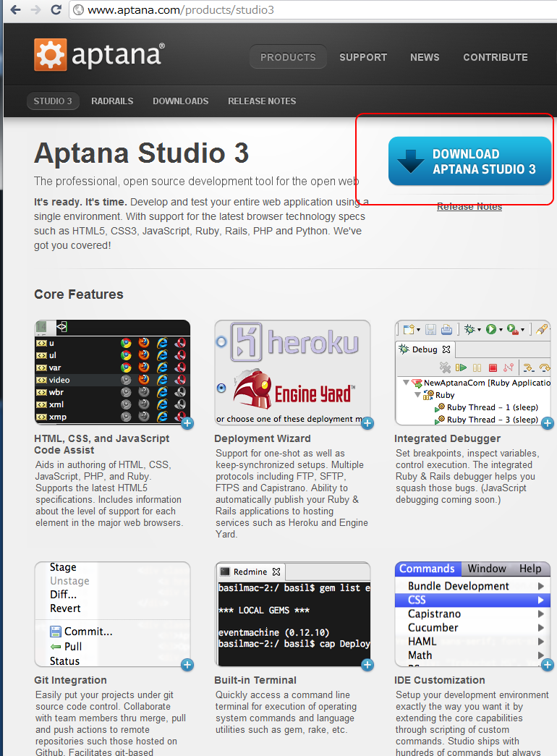Screen dimensions: 557x756
Task: Select the Engine Yard radio button
Action: [x=221, y=388]
